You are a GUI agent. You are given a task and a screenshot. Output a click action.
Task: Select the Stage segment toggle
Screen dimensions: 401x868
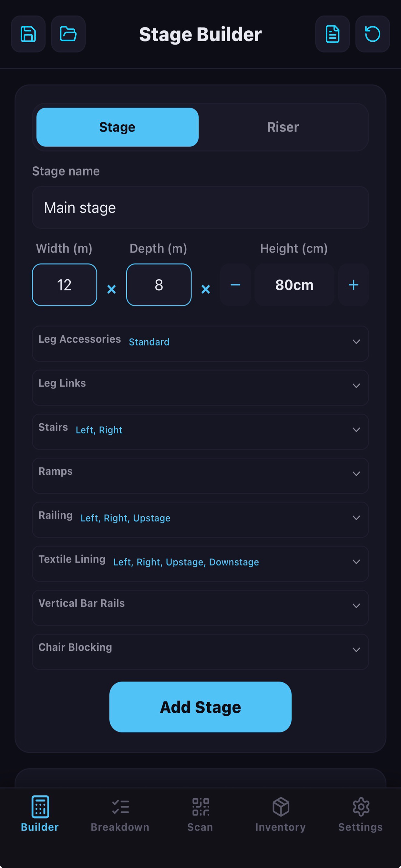click(x=117, y=127)
